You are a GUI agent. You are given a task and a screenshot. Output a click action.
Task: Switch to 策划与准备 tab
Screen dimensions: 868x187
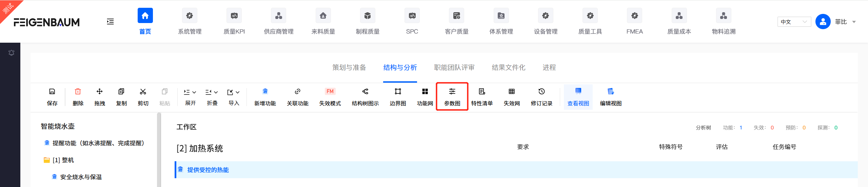[349, 67]
